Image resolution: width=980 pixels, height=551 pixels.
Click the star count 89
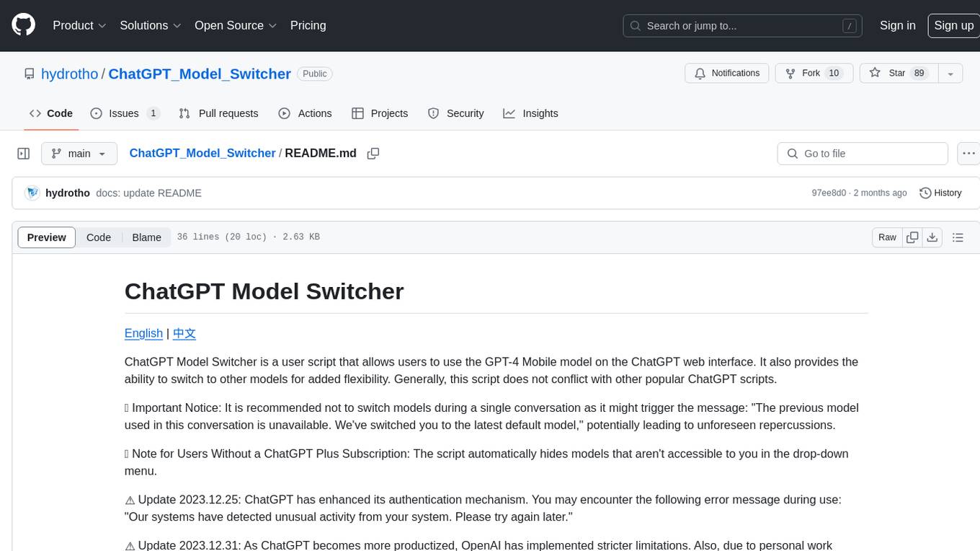(x=919, y=74)
